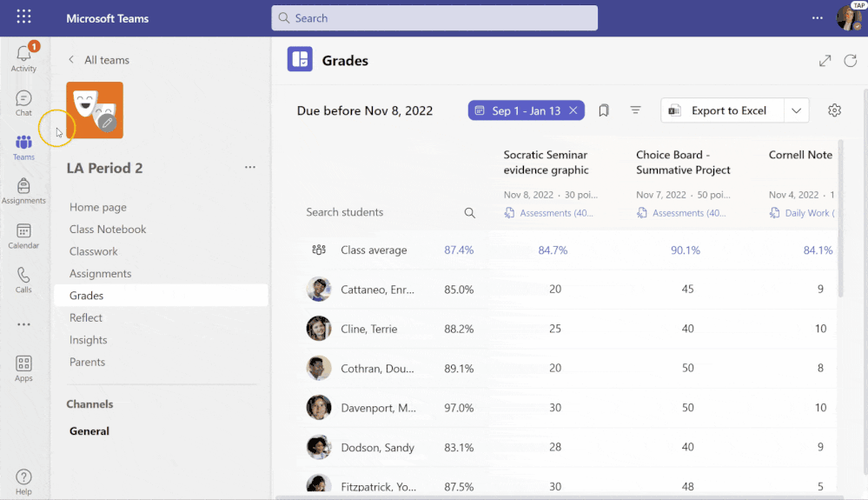Open the Grades settings gear
The height and width of the screenshot is (500, 868).
(834, 110)
